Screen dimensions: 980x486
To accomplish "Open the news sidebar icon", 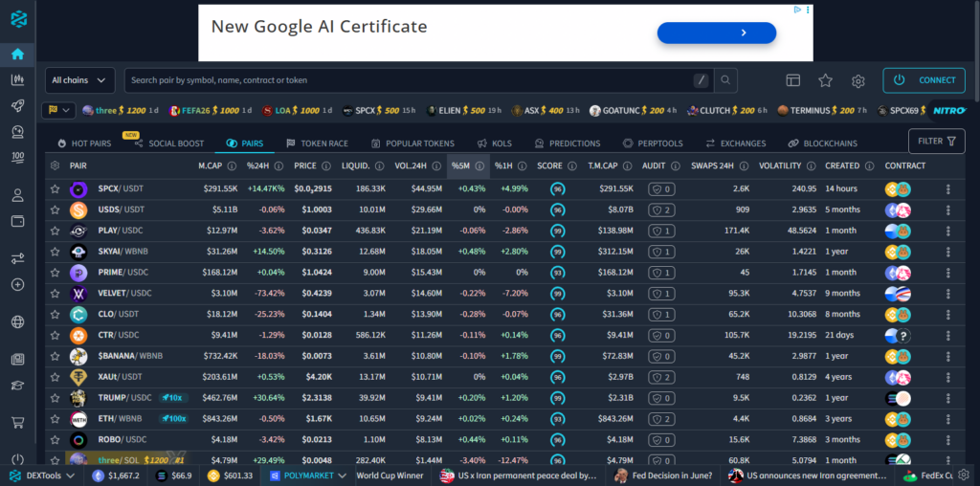I will click(17, 360).
